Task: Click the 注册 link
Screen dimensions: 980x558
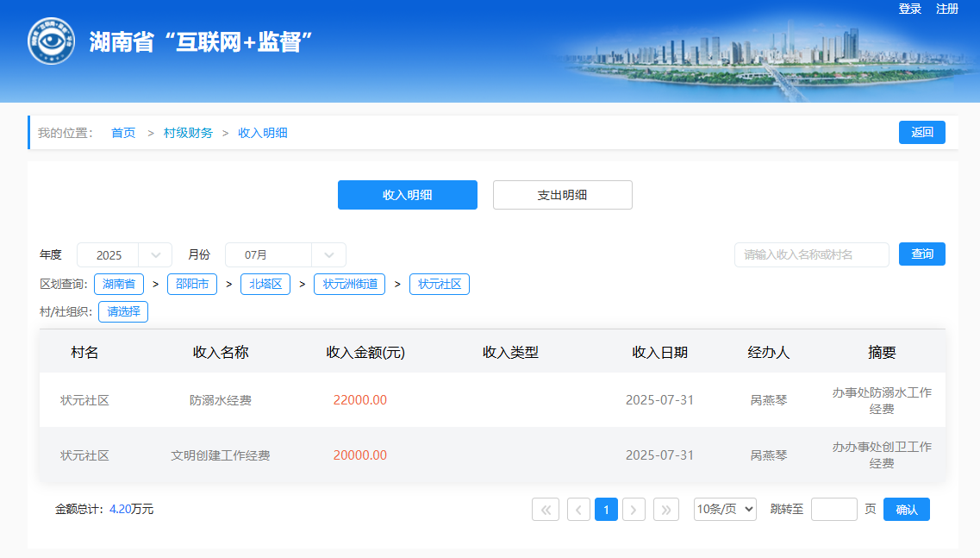Action: (x=947, y=9)
